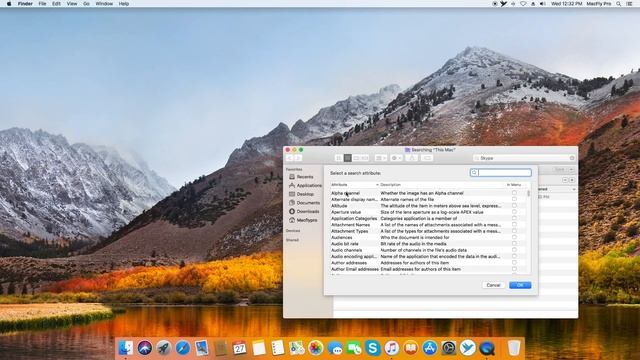This screenshot has width=640, height=360.
Task: Sort by the Attribute column header
Action: [354, 185]
